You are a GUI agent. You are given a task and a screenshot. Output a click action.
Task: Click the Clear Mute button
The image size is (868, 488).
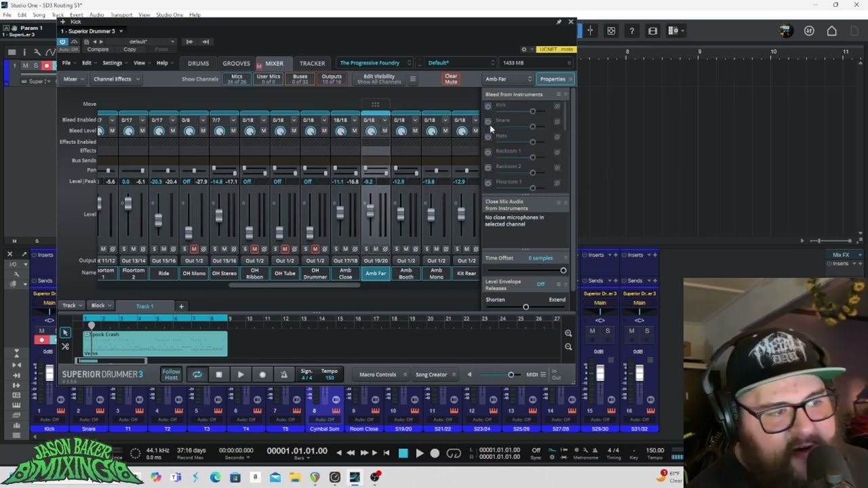coord(451,79)
